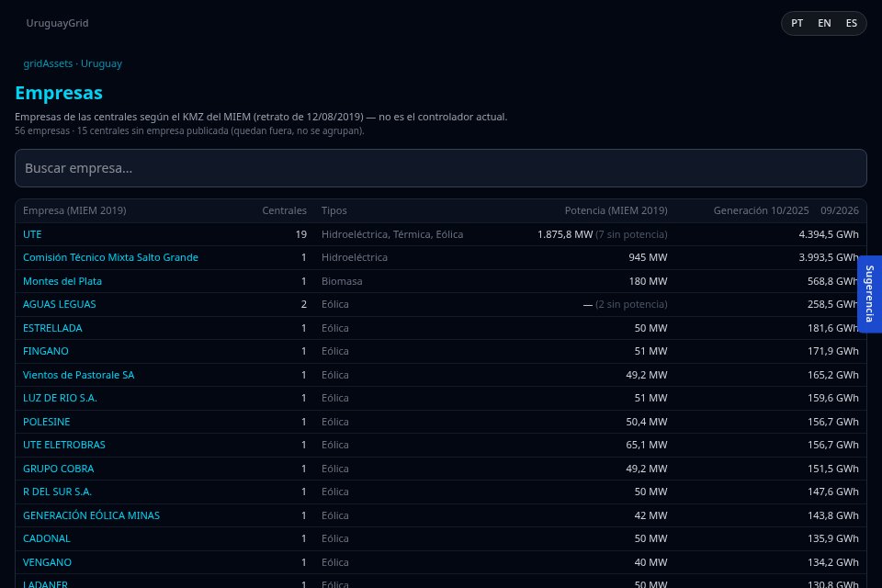This screenshot has width=882, height=588.
Task: Click the 945 MW power value
Action: pyautogui.click(x=648, y=257)
